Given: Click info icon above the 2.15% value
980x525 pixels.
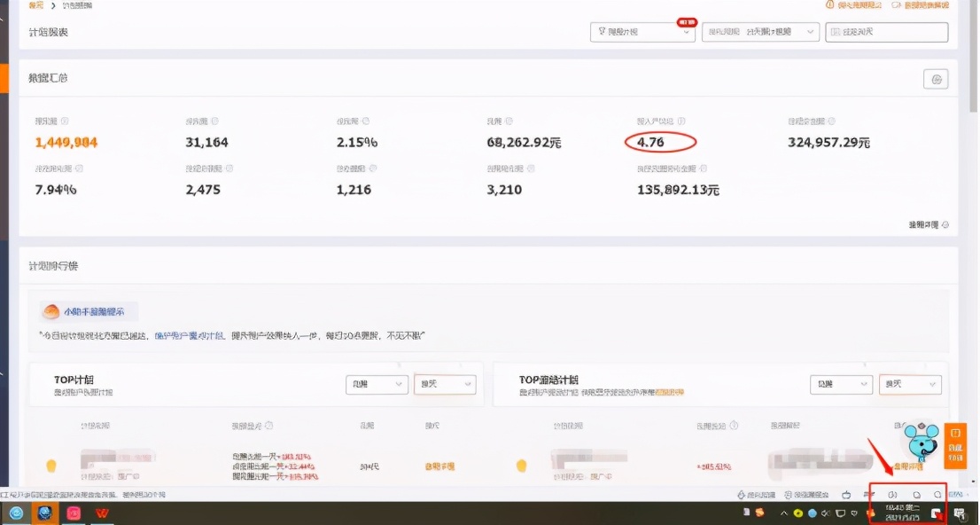Looking at the screenshot, I should pyautogui.click(x=366, y=121).
